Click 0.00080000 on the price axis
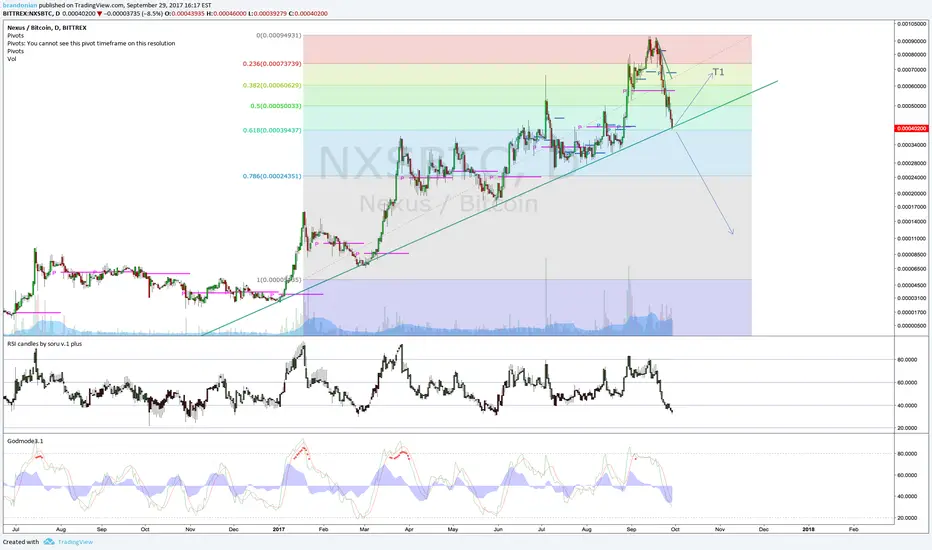Viewport: 932px width, 550px height. point(912,55)
